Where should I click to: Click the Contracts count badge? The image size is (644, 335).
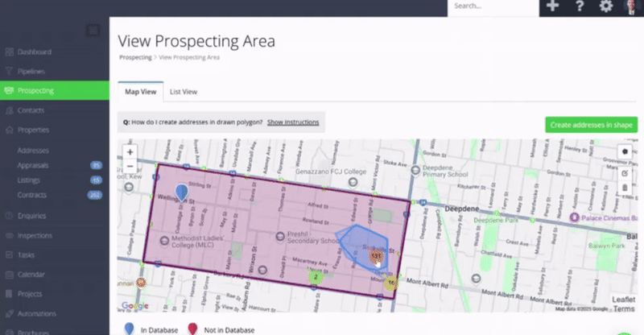[x=95, y=195]
